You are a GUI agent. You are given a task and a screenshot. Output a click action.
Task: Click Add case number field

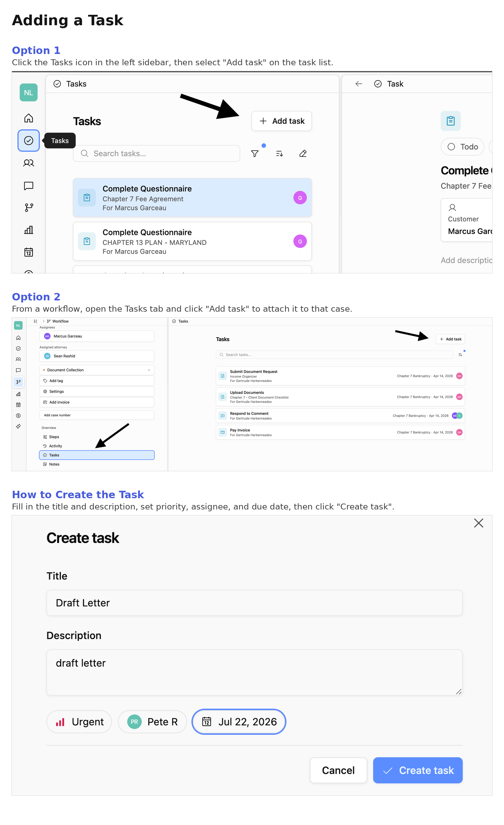(97, 415)
